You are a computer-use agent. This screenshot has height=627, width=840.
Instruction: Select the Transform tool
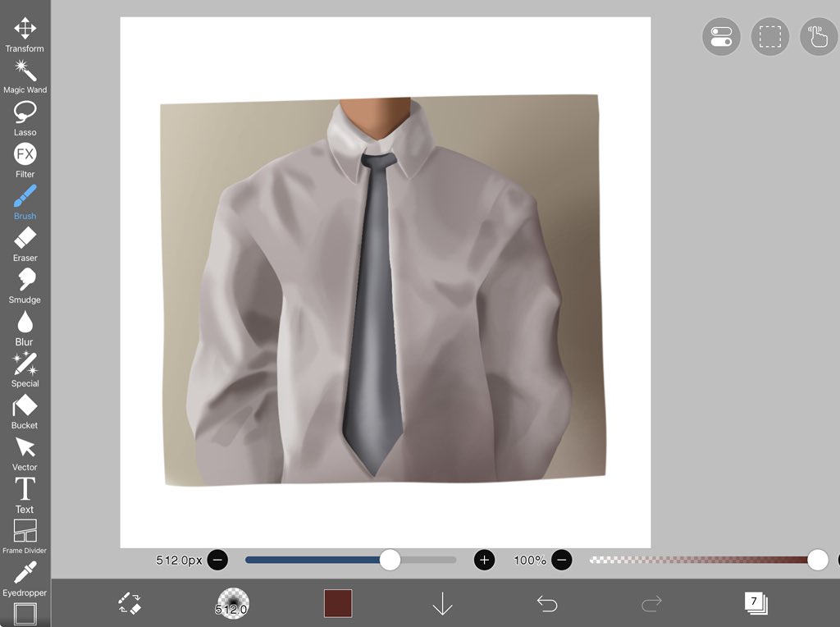(x=25, y=35)
